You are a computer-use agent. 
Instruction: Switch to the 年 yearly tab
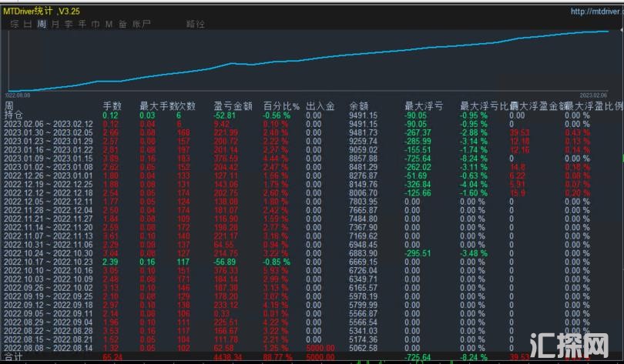click(82, 25)
